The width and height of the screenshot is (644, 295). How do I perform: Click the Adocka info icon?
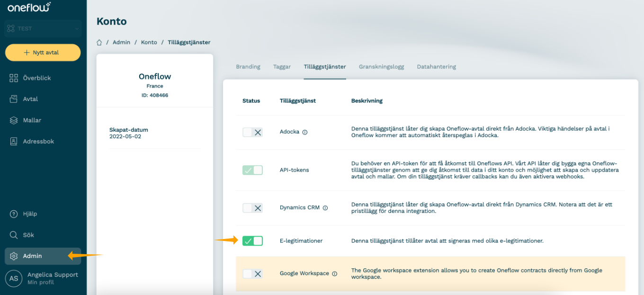click(x=305, y=132)
